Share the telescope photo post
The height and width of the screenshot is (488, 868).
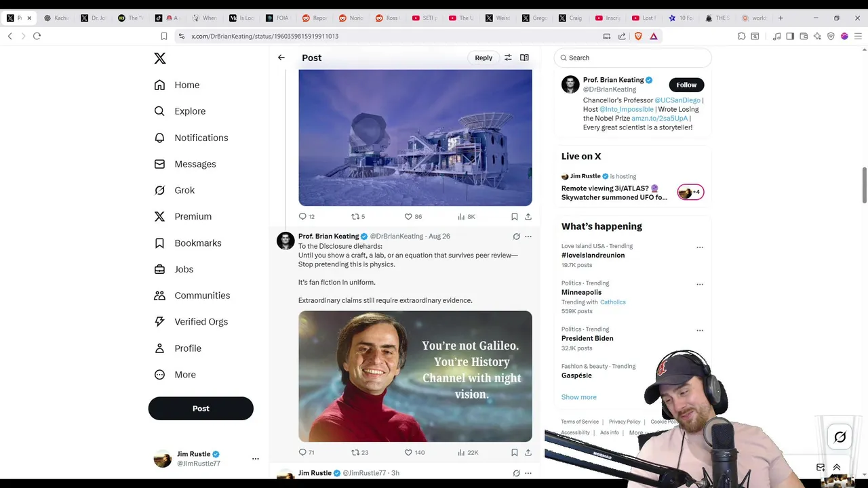528,216
